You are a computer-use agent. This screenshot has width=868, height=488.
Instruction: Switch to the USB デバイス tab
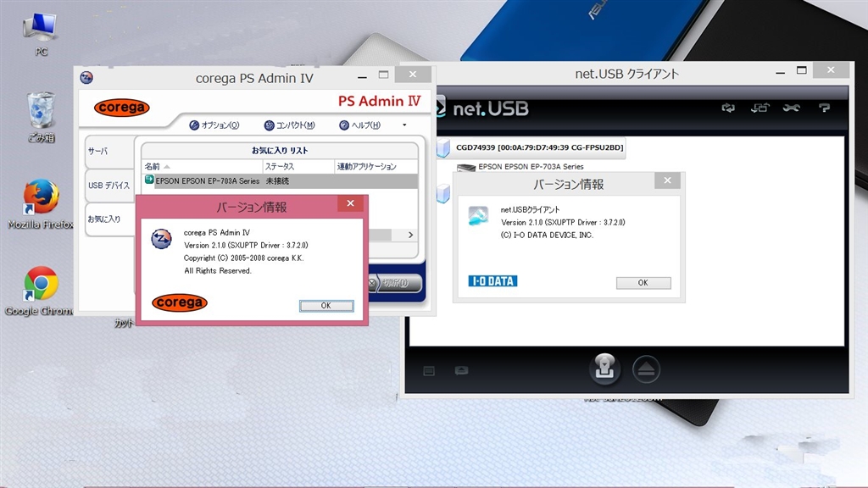(x=109, y=186)
